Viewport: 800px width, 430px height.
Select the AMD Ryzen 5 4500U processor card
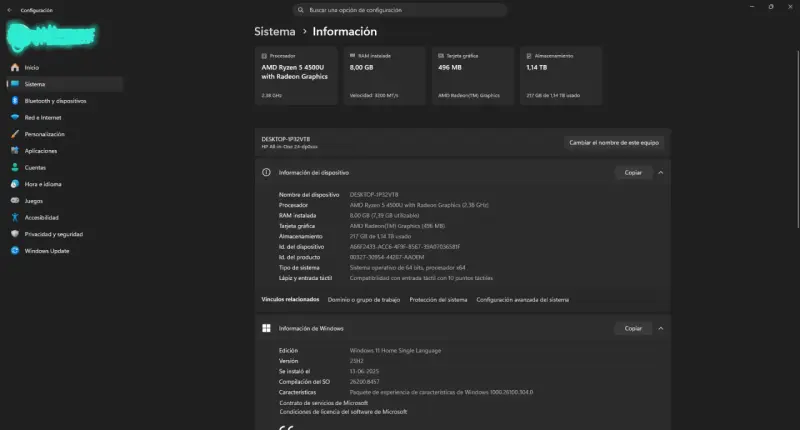[x=296, y=75]
